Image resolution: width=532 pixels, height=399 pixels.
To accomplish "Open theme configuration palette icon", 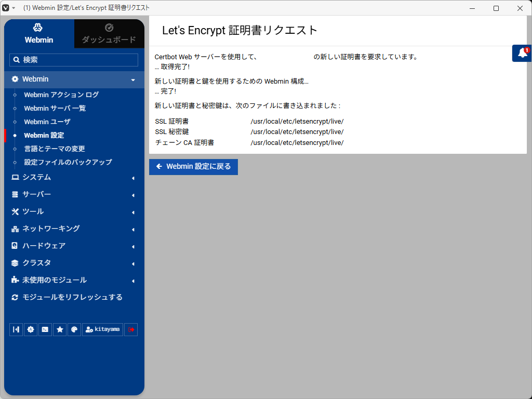I will (74, 329).
